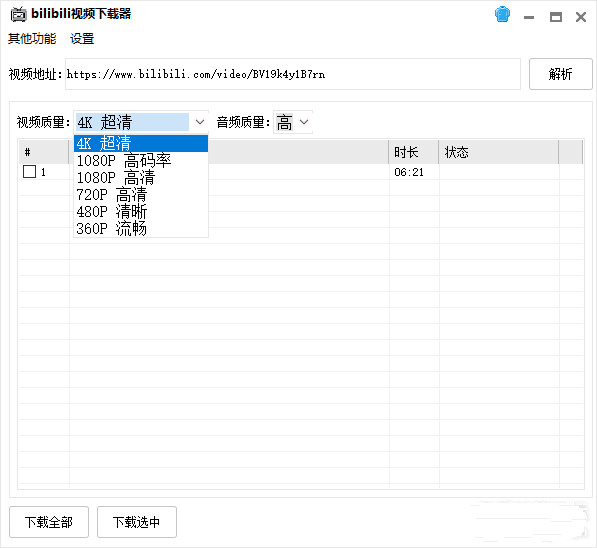Tick the checkbox for video row 1

point(29,172)
